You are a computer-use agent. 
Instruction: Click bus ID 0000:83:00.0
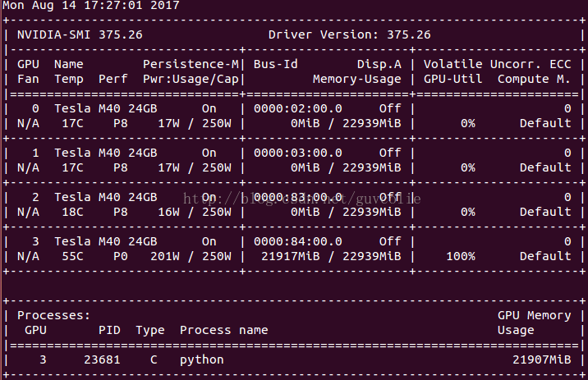(x=298, y=197)
